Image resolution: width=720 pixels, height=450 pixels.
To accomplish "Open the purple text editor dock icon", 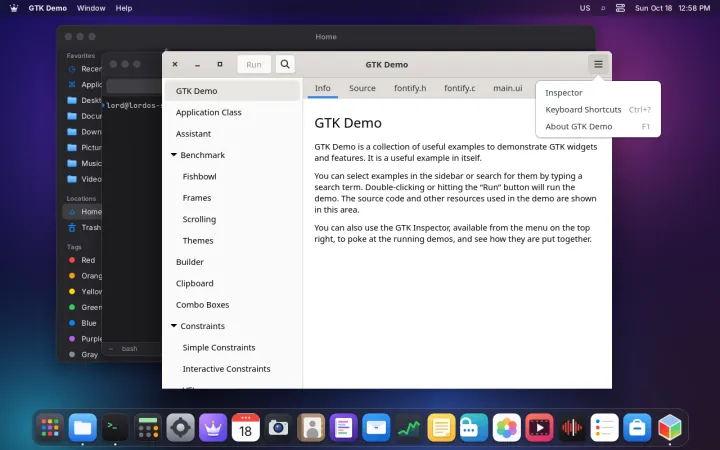I will 343,428.
